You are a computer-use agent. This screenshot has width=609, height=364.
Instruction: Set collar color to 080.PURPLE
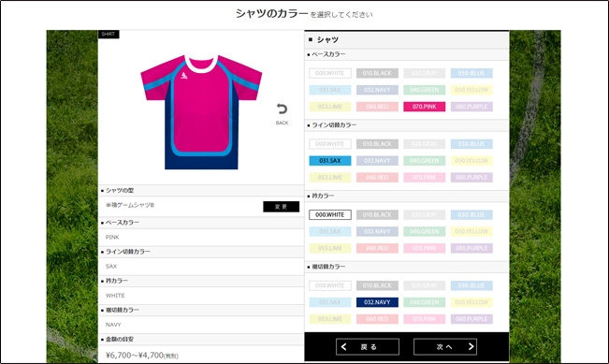471,248
